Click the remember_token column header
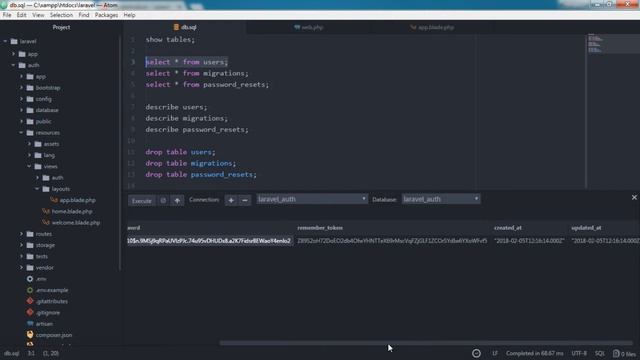The height and width of the screenshot is (360, 640). click(x=320, y=228)
